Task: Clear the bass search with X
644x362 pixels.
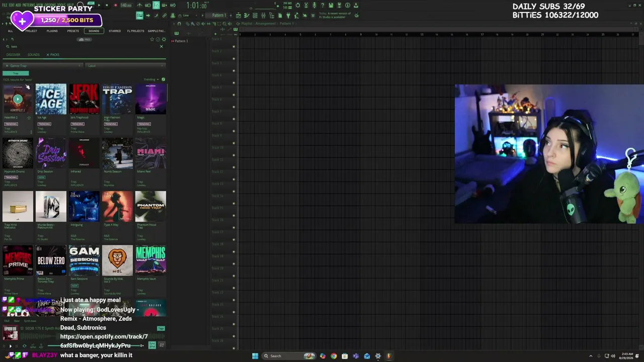Action: (x=162, y=47)
